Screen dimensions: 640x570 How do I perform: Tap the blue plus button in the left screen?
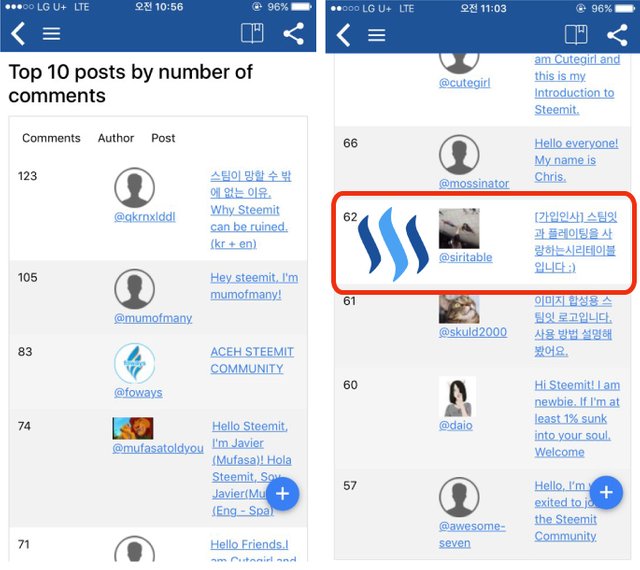tap(282, 494)
